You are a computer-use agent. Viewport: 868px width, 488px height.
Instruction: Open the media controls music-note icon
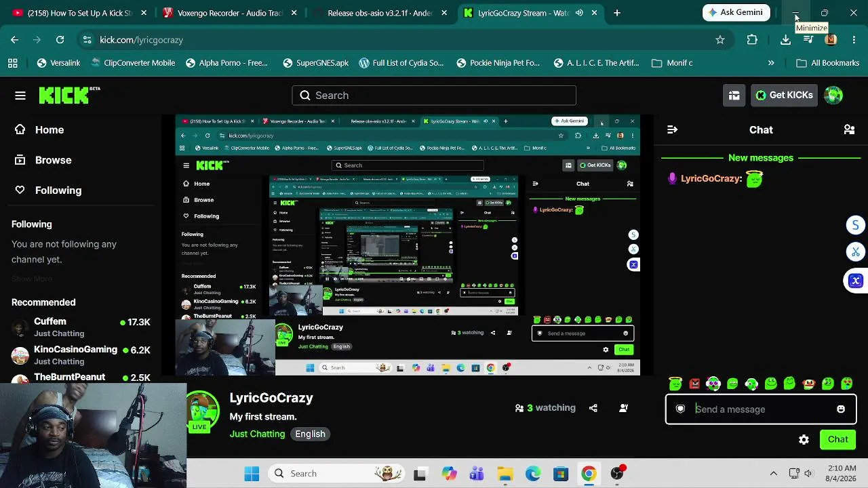pos(808,40)
